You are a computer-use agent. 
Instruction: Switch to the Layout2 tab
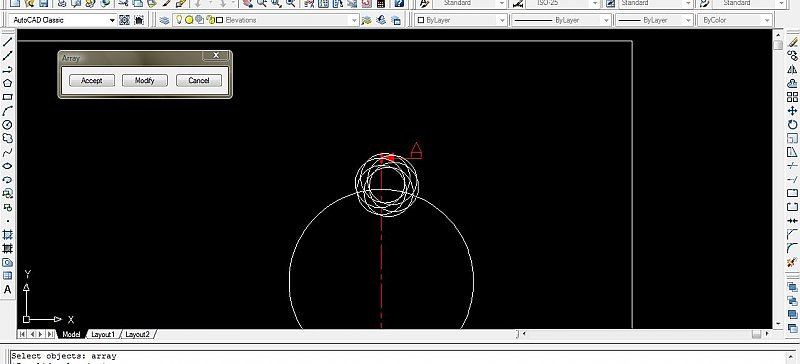coord(137,334)
